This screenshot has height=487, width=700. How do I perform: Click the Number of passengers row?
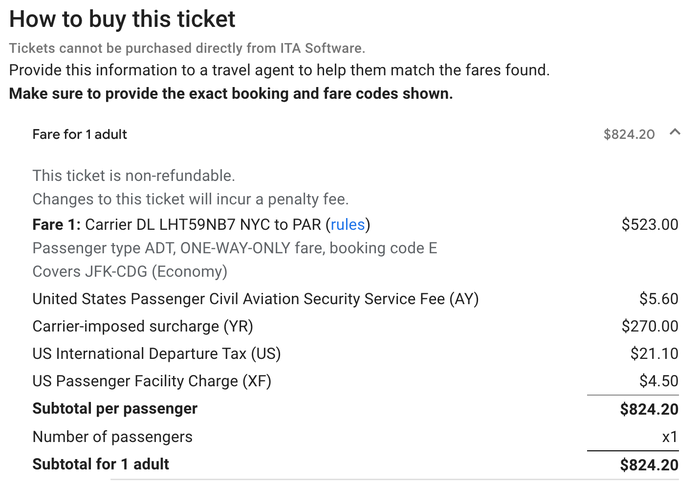(x=355, y=437)
